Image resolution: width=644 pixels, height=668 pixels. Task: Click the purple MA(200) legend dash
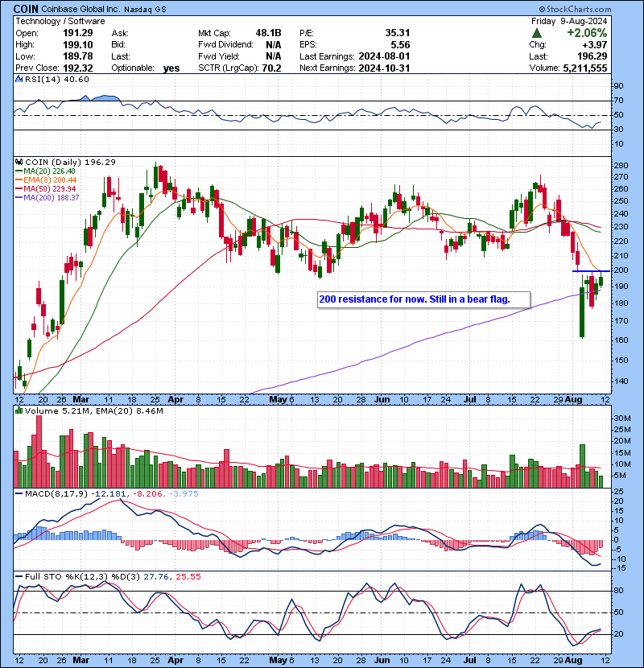point(19,198)
